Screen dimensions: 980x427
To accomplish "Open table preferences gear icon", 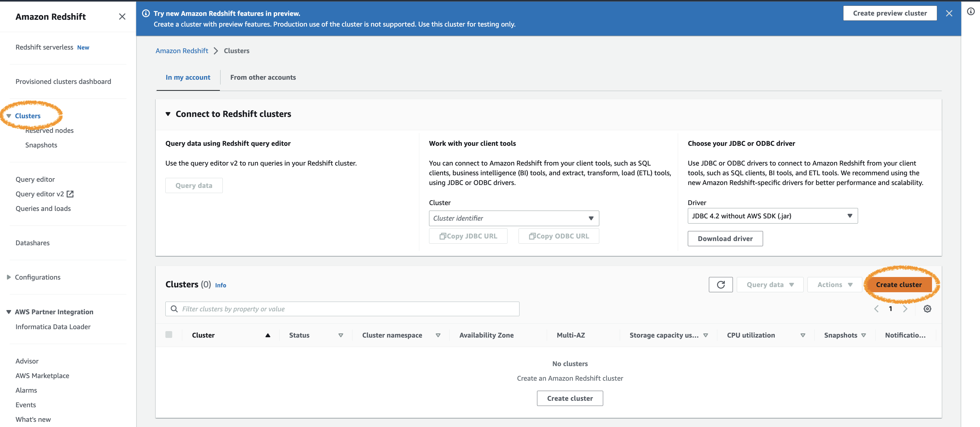I will (x=927, y=309).
